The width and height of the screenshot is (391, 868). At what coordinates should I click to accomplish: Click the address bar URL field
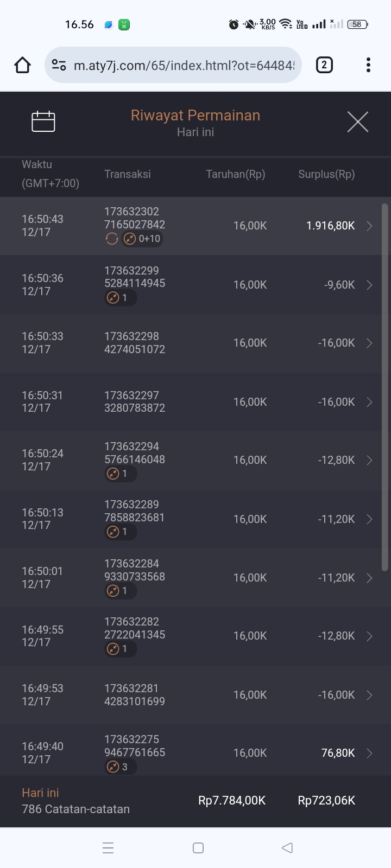tap(184, 66)
